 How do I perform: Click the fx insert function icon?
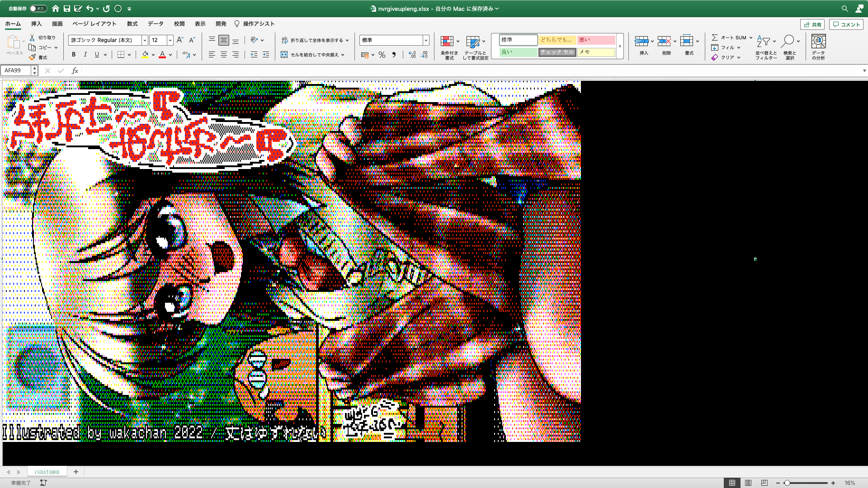point(75,70)
